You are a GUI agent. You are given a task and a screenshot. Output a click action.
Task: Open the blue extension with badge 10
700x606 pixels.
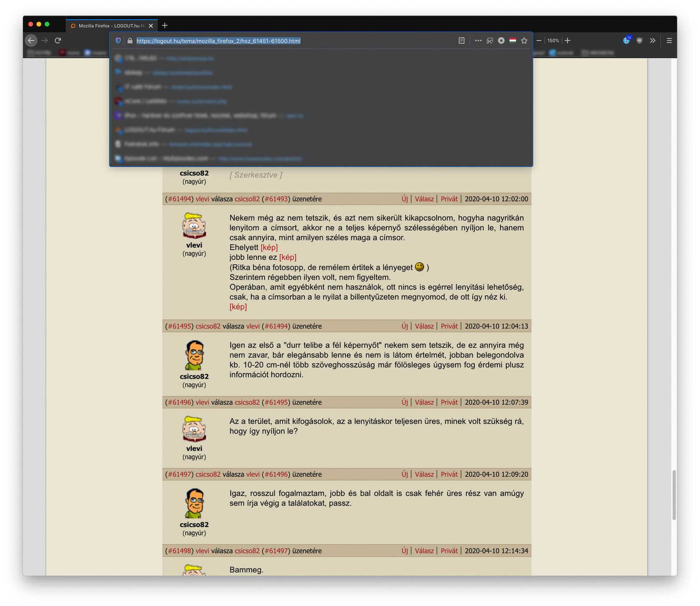(627, 40)
